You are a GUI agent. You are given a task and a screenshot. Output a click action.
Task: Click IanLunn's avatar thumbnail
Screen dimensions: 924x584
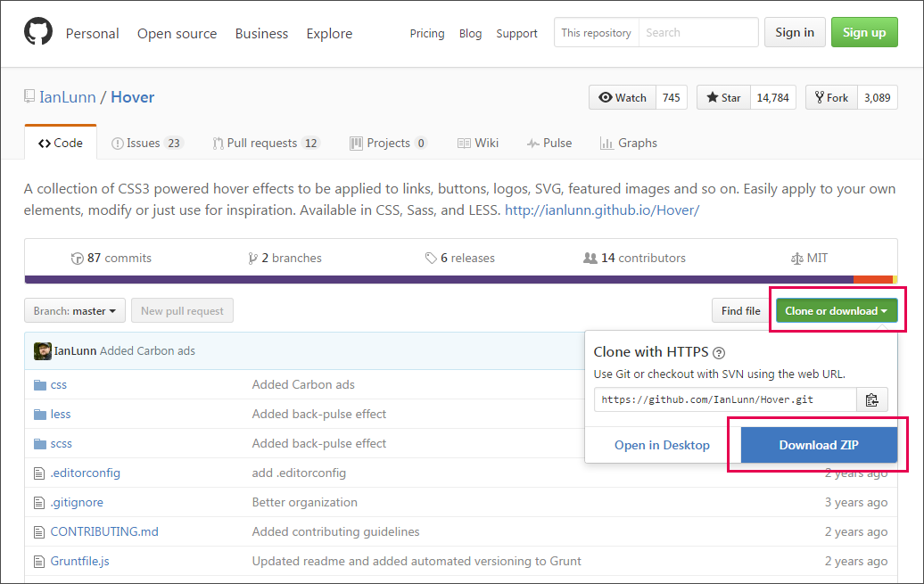tap(43, 351)
